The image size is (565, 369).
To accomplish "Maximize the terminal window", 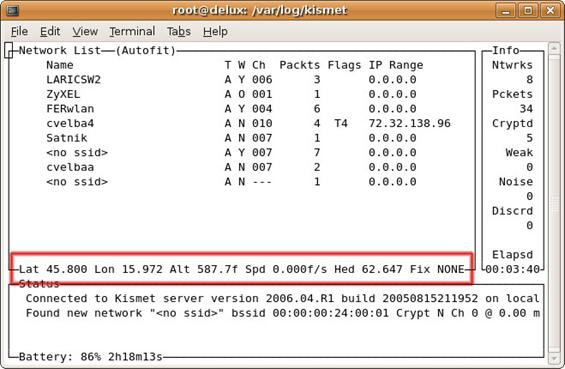I will tap(528, 10).
